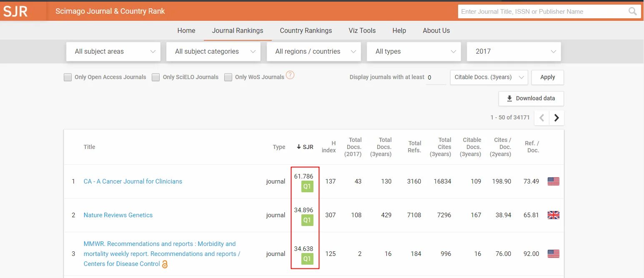Click the SJR logo
The height and width of the screenshot is (278, 644).
(15, 11)
